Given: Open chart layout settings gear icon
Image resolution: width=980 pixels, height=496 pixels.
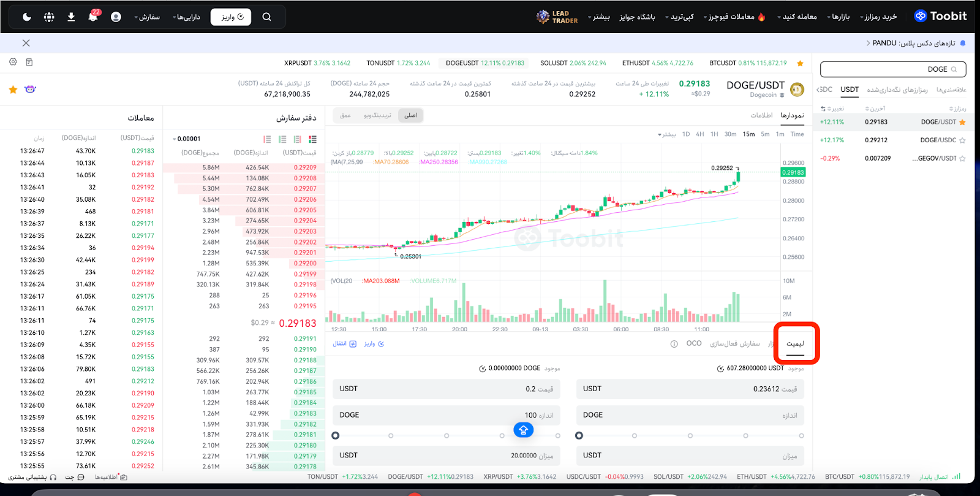Looking at the screenshot, I should (13, 62).
